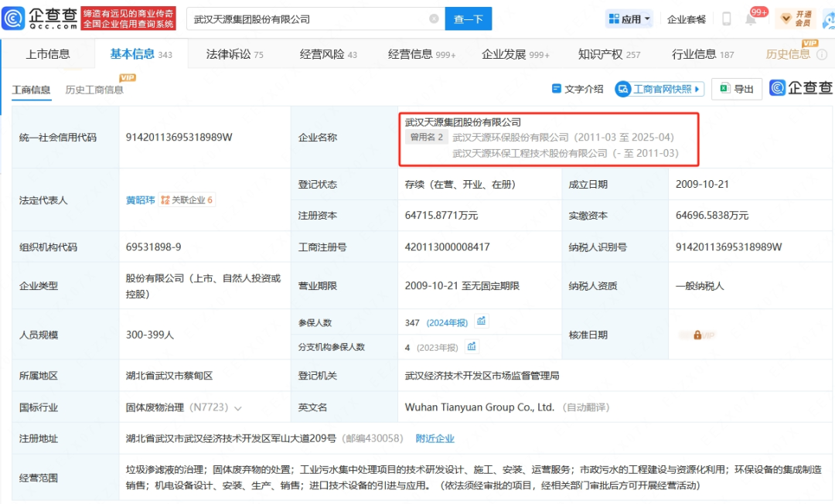Open the 开通会员 membership badge
The image size is (835, 504).
point(796,19)
